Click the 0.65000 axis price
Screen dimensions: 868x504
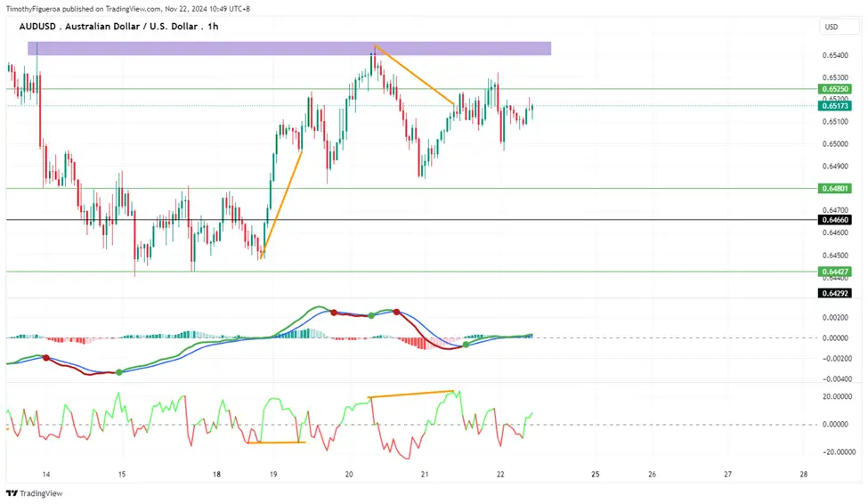[x=835, y=144]
